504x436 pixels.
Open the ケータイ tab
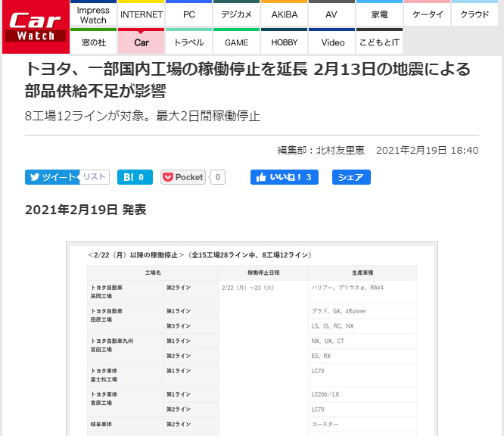(x=427, y=14)
